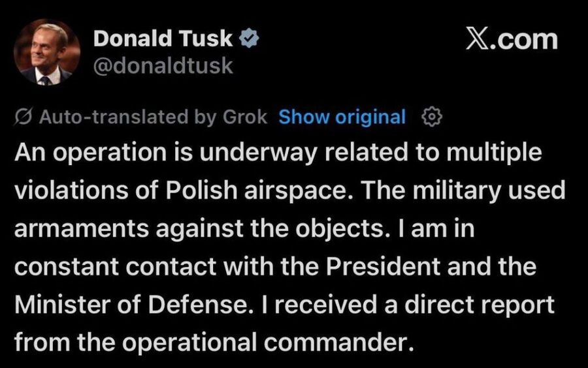Click the Grok slashed-circle icon
The width and height of the screenshot is (588, 368).
pos(25,117)
